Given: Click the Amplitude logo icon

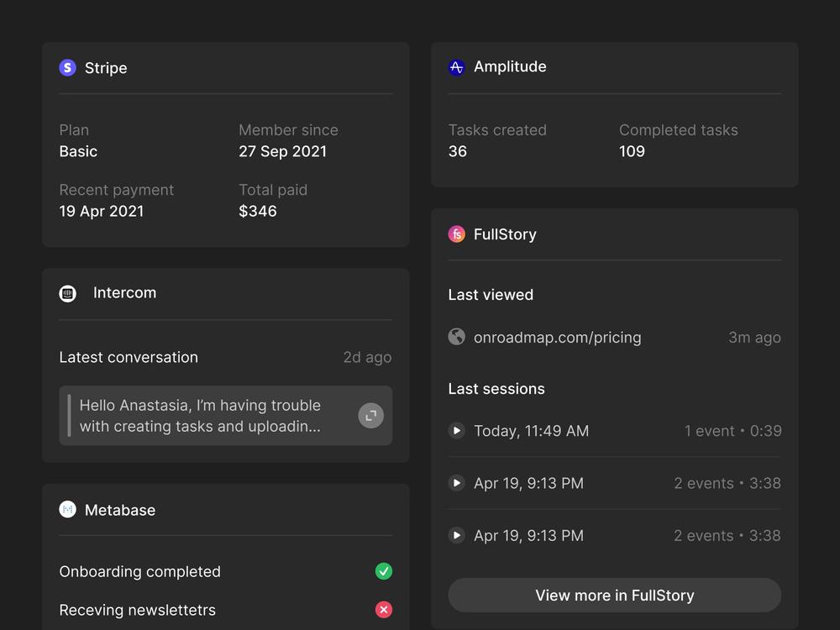Looking at the screenshot, I should pos(456,67).
